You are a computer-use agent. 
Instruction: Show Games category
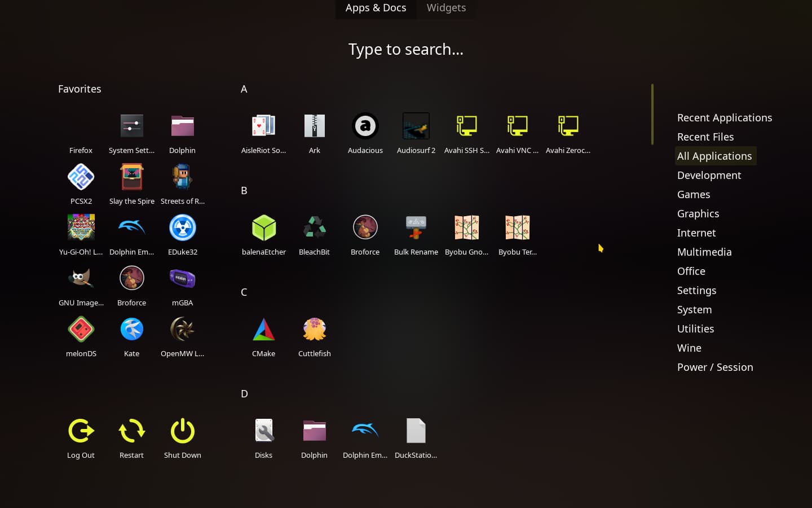pos(693,194)
